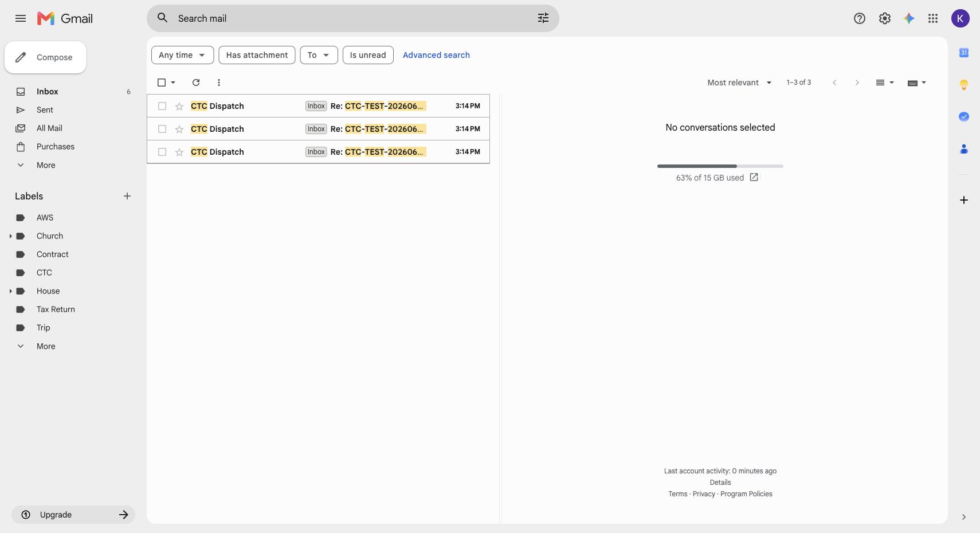Open the Most relevant sort dropdown

(x=739, y=83)
